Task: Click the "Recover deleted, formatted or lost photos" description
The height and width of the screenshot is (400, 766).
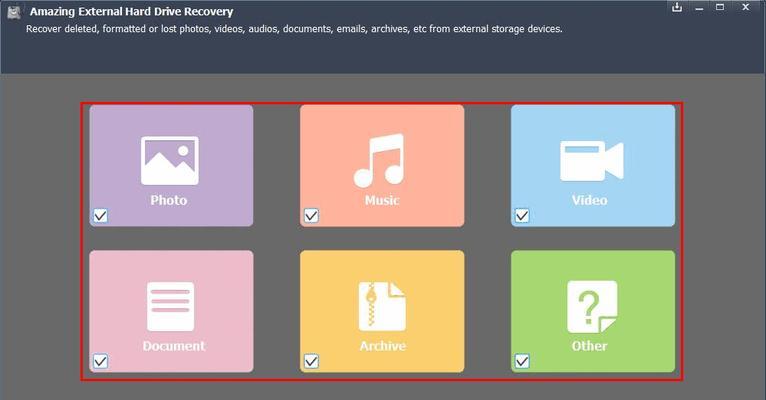Action: click(294, 29)
